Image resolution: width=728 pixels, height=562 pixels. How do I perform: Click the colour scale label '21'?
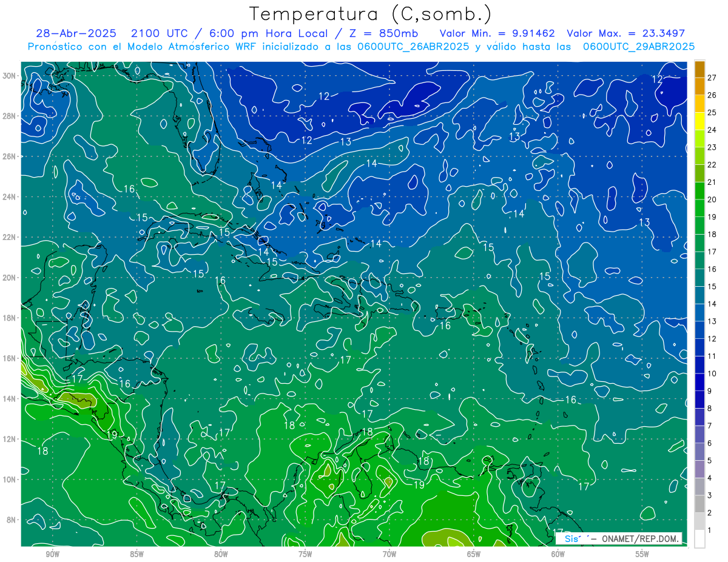point(712,182)
